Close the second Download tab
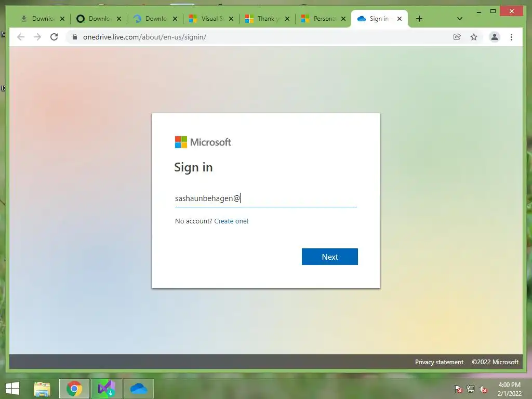The height and width of the screenshot is (399, 532). 119,19
